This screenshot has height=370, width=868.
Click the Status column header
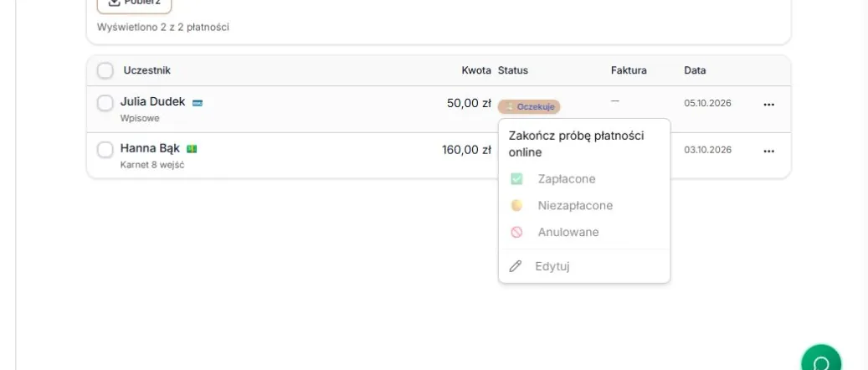point(512,70)
